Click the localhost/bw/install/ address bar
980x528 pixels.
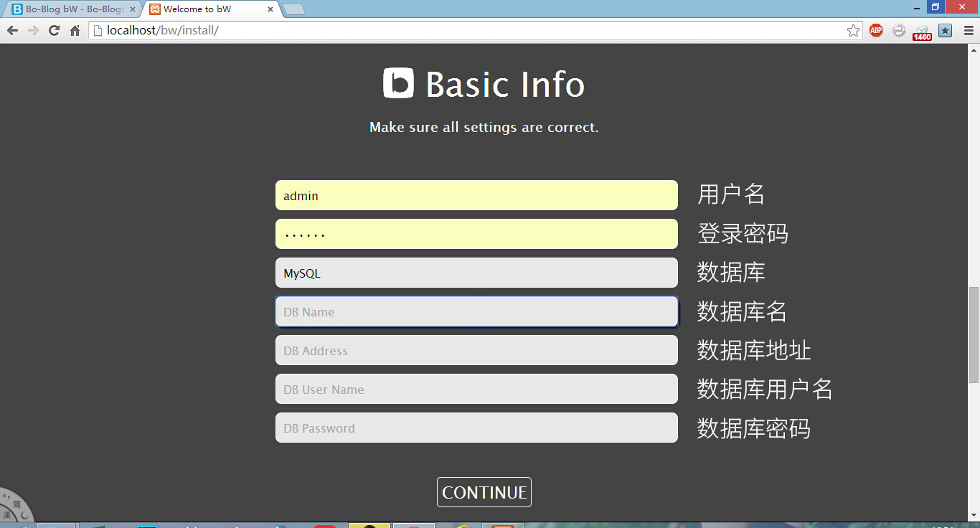point(476,30)
